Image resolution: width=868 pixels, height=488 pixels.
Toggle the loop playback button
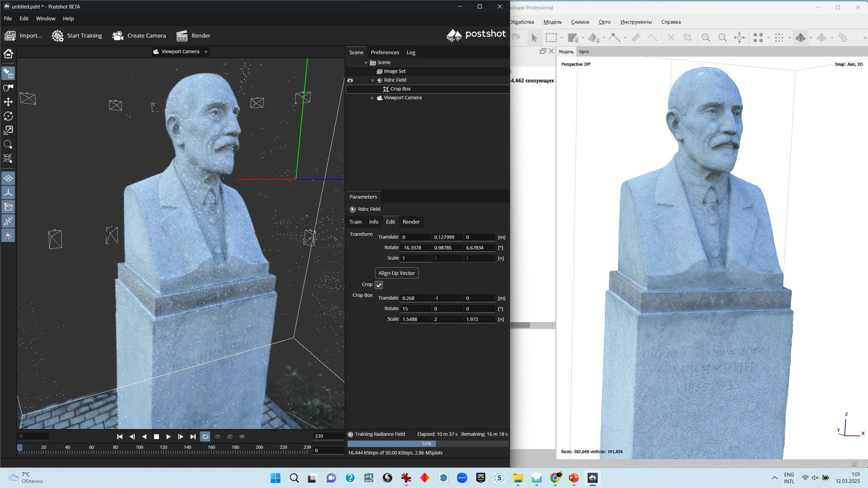coord(205,436)
